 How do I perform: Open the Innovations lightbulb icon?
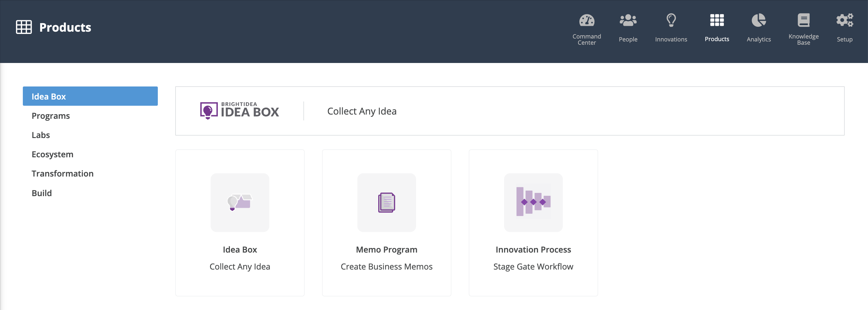[x=671, y=20]
